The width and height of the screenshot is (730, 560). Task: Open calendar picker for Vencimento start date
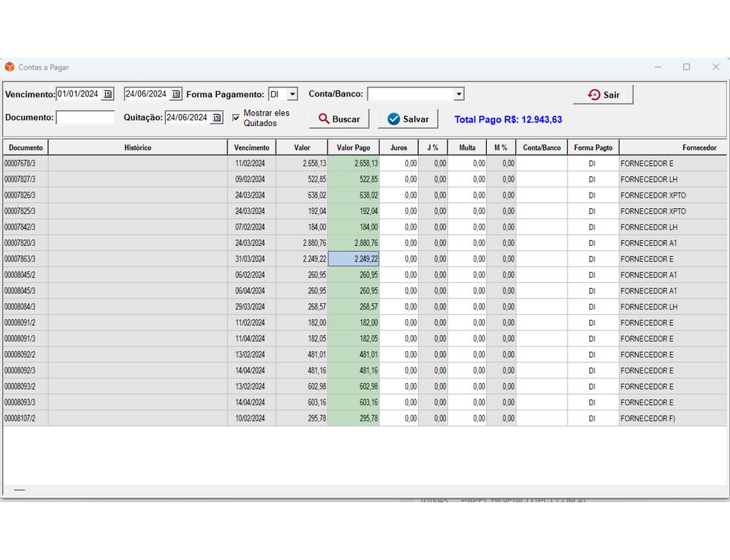[107, 94]
